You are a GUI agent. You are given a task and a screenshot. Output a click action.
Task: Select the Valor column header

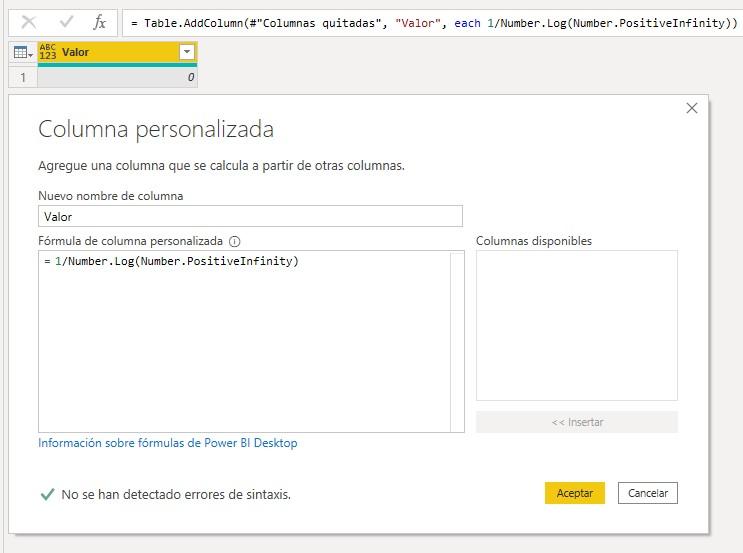coord(110,53)
